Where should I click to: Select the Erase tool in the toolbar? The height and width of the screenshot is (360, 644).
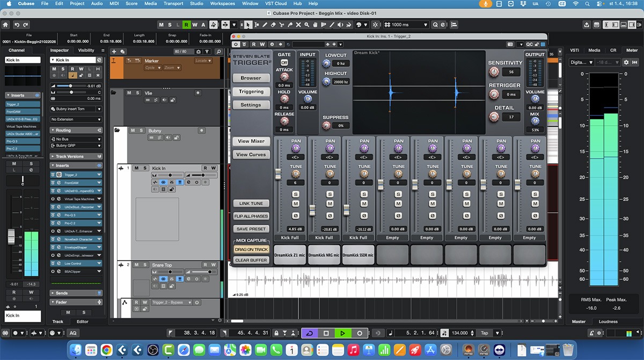(273, 25)
